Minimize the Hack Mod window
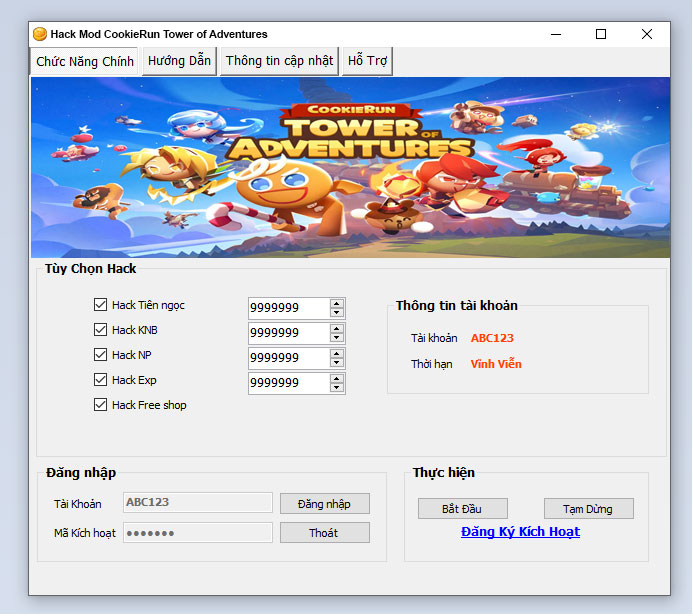 click(556, 34)
